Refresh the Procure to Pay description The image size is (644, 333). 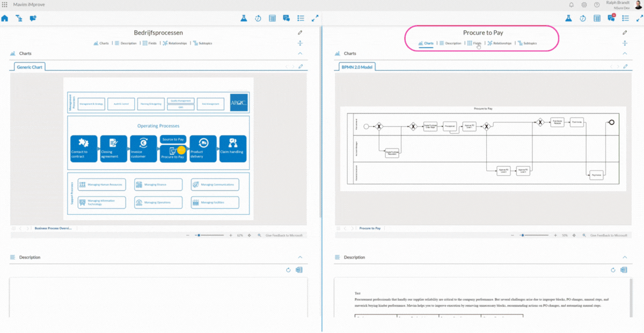pyautogui.click(x=614, y=270)
